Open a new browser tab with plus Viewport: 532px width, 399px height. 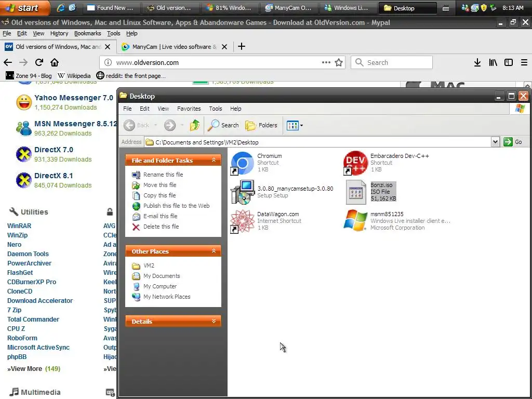(241, 46)
